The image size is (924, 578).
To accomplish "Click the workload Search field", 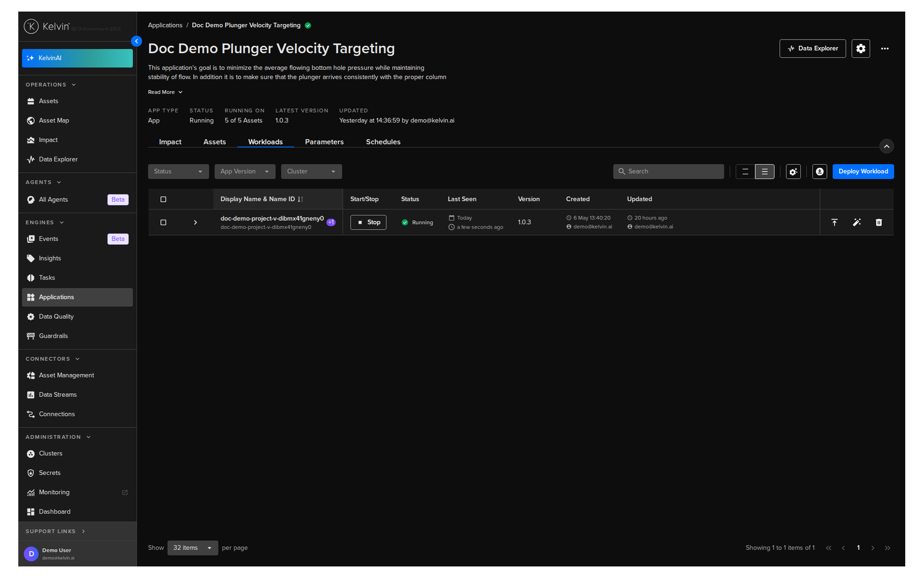I will click(668, 171).
